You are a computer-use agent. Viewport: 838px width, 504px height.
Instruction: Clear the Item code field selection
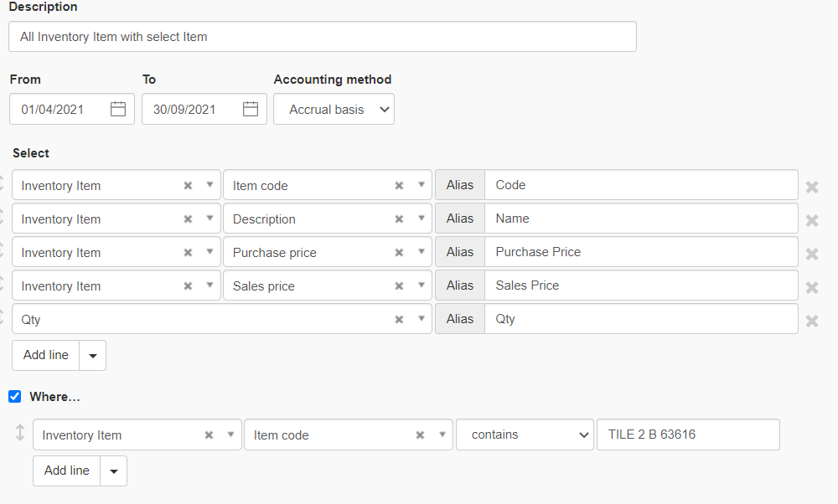[400, 186]
